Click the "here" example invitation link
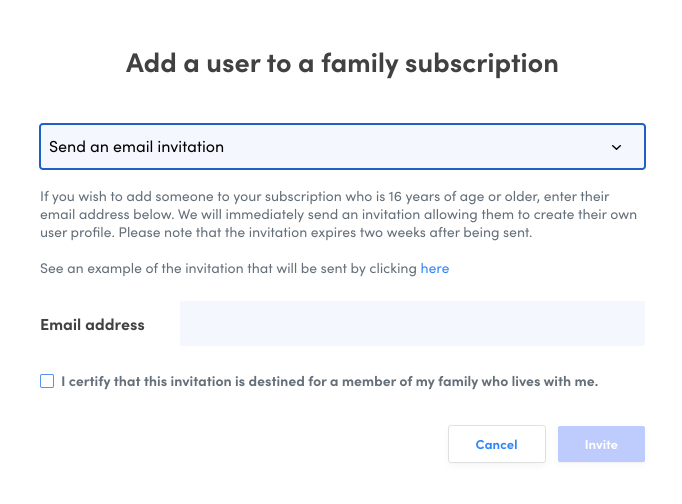 click(434, 269)
